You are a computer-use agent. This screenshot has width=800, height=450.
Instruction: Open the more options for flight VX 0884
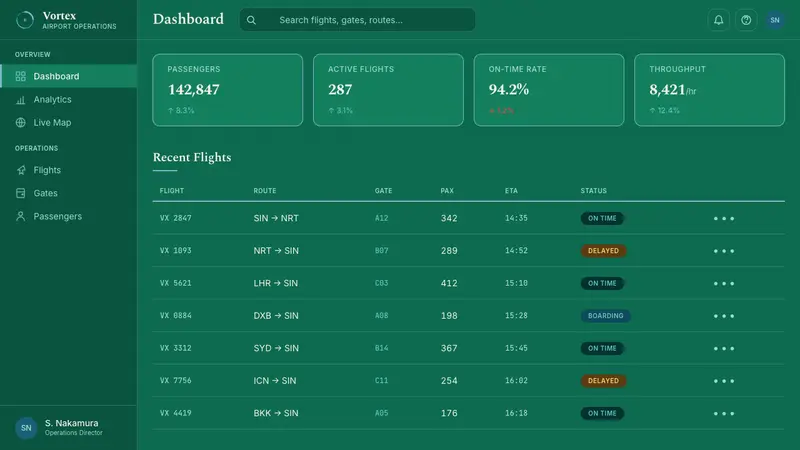tap(723, 316)
